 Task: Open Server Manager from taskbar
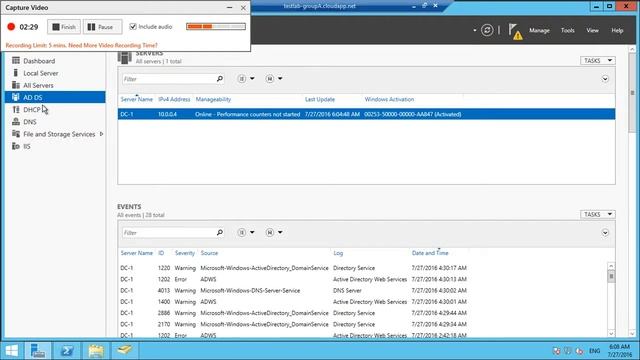pyautogui.click(x=38, y=351)
